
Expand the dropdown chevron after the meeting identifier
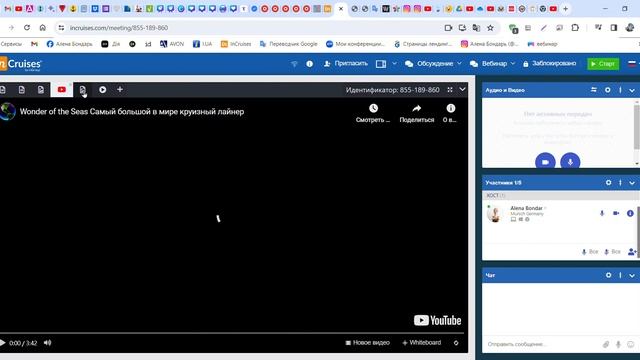coord(462,89)
